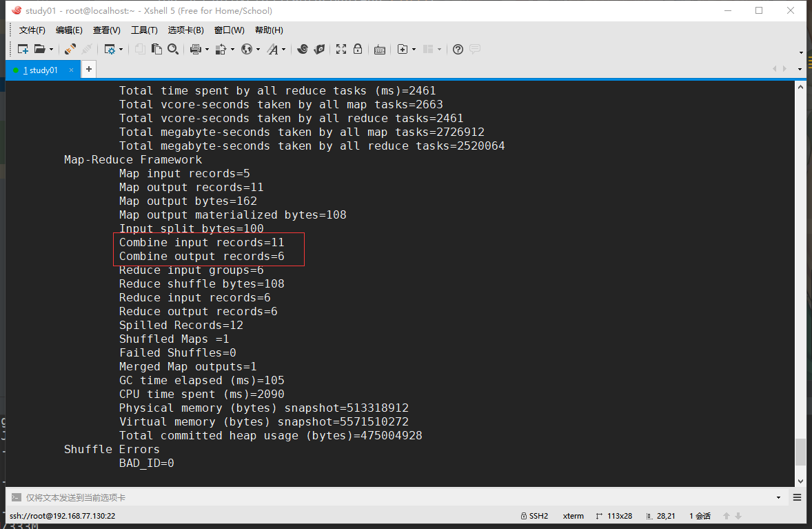
Task: Click the Copy toolbar icon
Action: 140,49
